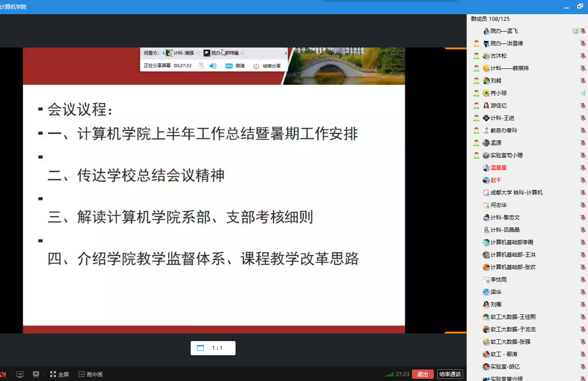Click the share screen icon in bottom toolbar

click(20, 374)
